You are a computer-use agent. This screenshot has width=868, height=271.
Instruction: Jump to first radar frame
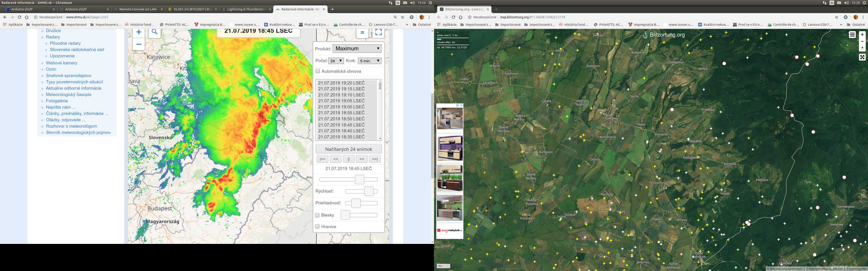pos(323,159)
